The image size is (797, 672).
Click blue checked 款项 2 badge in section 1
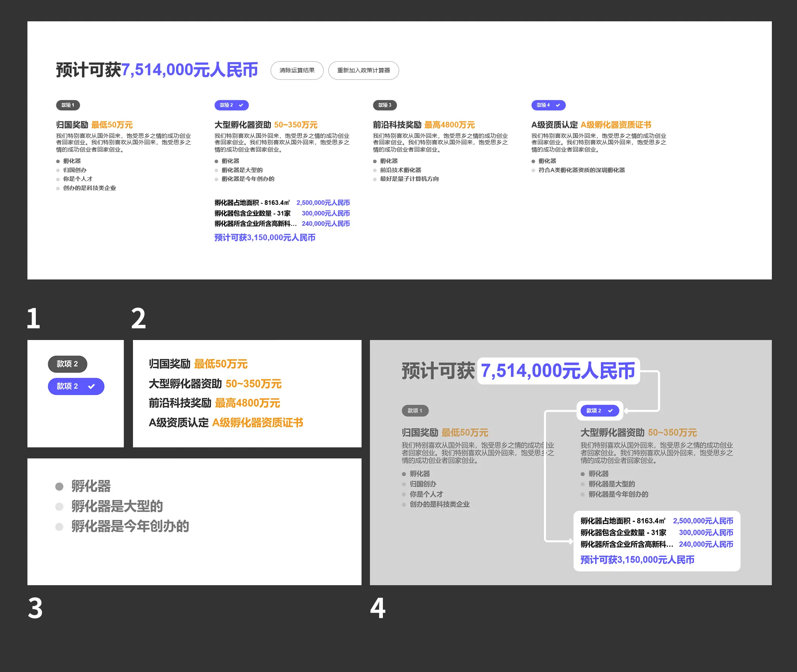pos(76,386)
